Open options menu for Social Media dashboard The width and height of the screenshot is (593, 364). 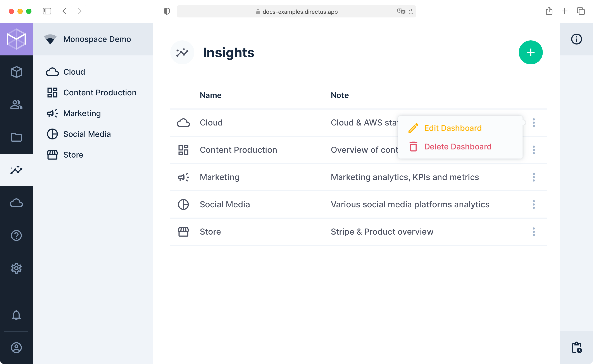[x=534, y=204]
